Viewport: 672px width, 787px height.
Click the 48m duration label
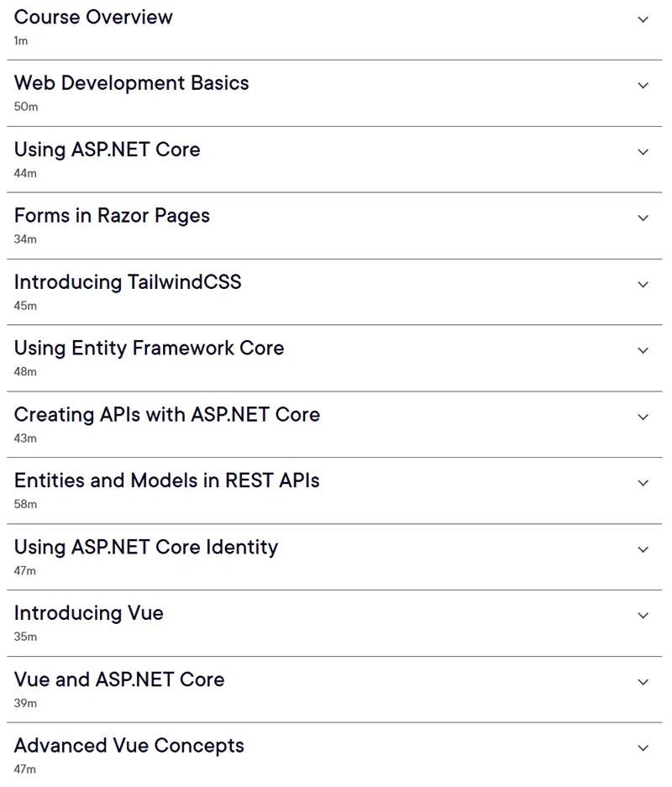point(25,372)
